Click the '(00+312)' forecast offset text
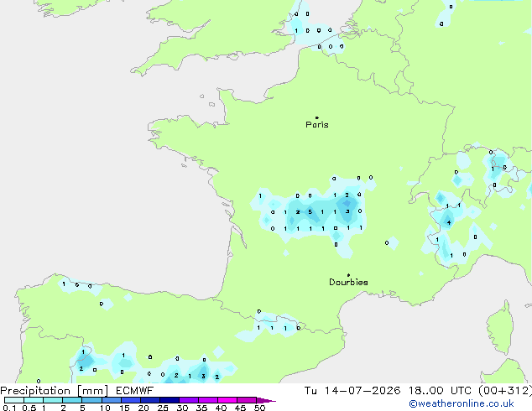This screenshot has height=411, width=532. [x=505, y=391]
